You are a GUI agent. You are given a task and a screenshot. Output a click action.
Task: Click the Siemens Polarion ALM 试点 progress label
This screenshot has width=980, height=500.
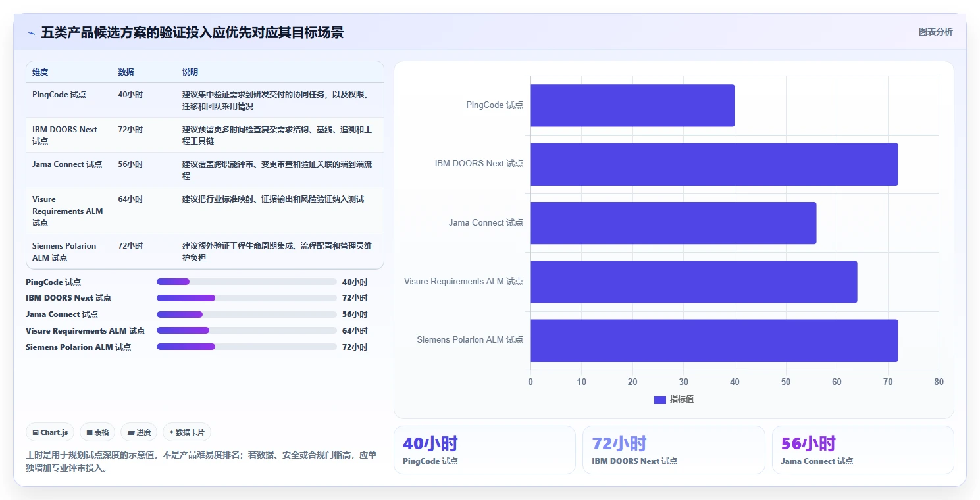click(x=78, y=347)
